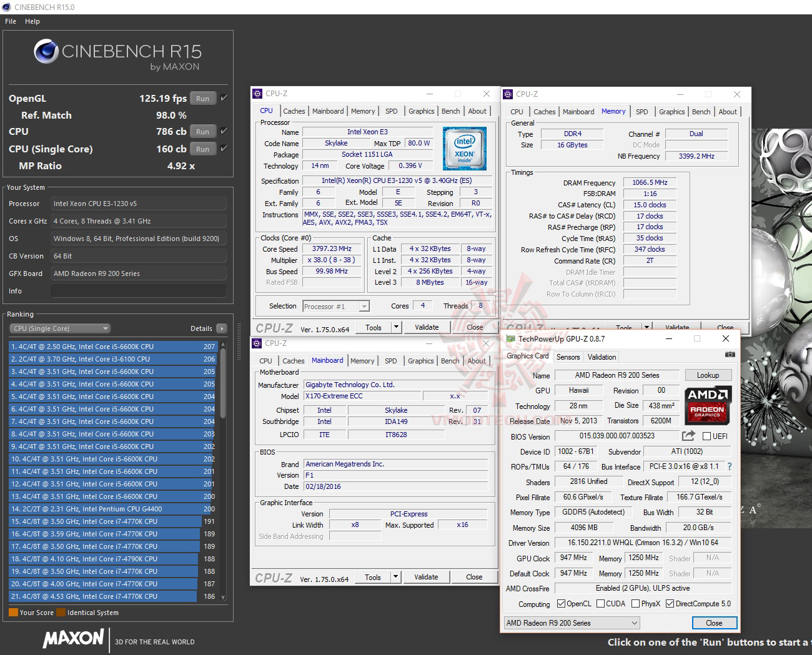This screenshot has width=812, height=655.
Task: Open the Processor #1 selection dropdown
Action: point(336,307)
